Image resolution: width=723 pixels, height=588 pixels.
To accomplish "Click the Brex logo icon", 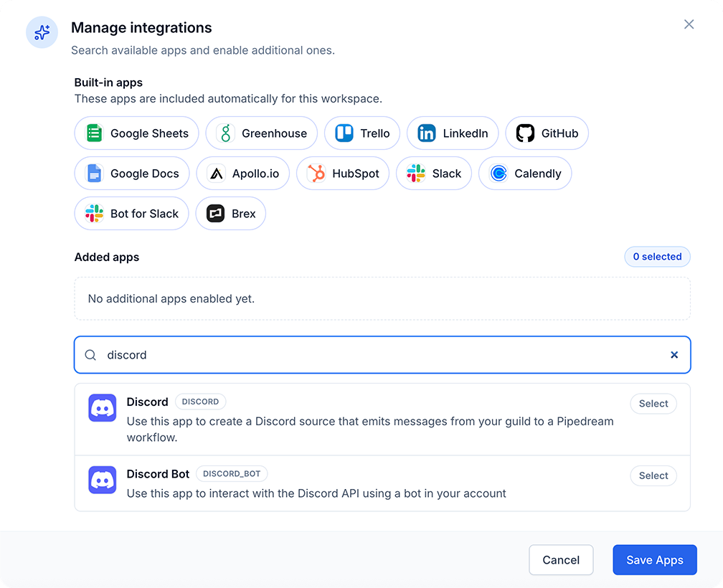I will pos(215,214).
